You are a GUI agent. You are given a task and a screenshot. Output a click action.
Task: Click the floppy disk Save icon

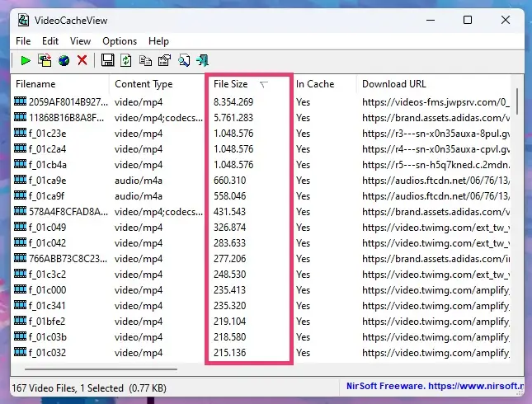click(107, 61)
